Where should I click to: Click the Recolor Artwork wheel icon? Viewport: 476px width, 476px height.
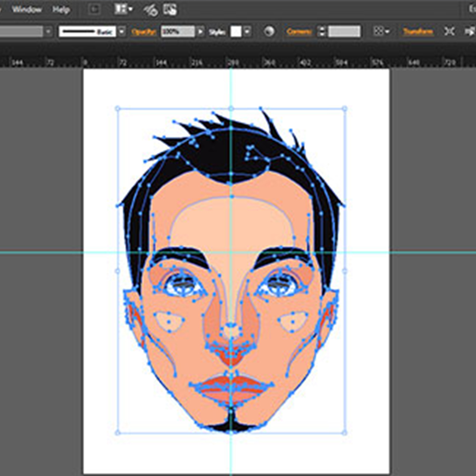pos(269,31)
